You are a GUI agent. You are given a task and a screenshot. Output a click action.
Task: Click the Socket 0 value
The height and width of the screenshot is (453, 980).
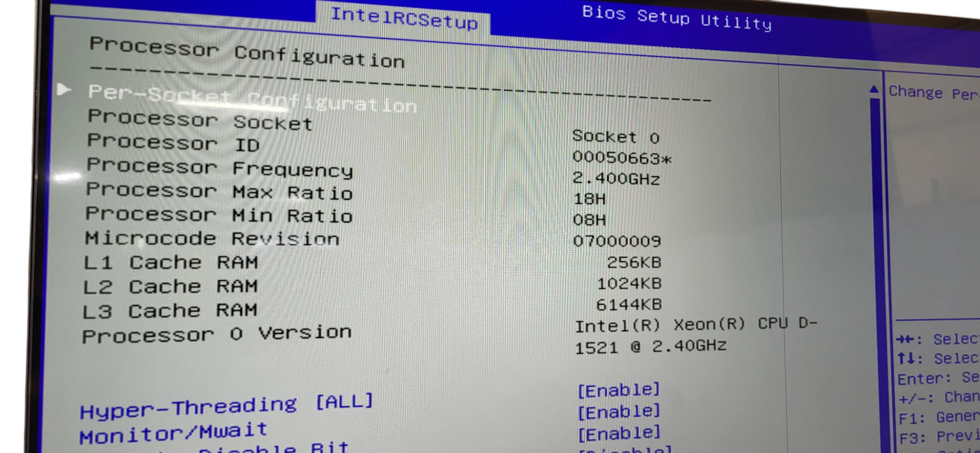tap(616, 137)
